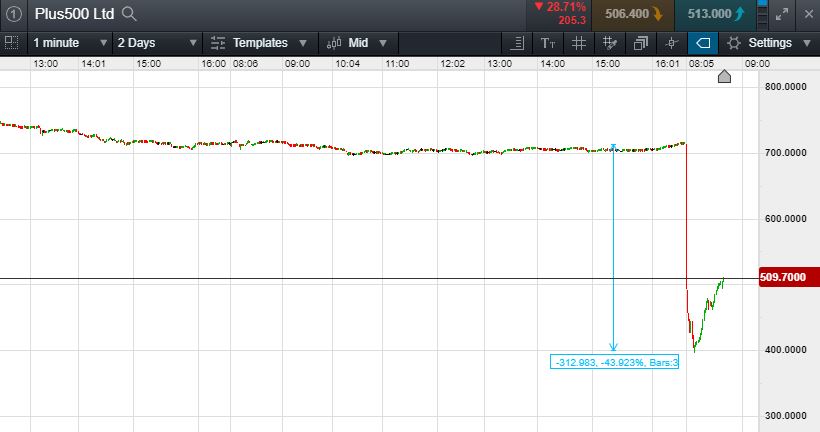The width and height of the screenshot is (820, 432).
Task: Open the 1 minute interval dropdown
Action: (70, 43)
